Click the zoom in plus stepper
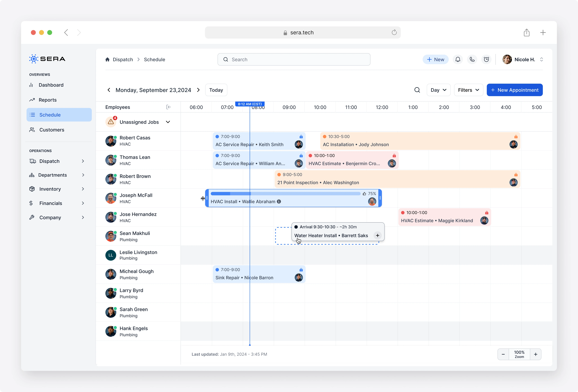The width and height of the screenshot is (578, 392). click(536, 354)
